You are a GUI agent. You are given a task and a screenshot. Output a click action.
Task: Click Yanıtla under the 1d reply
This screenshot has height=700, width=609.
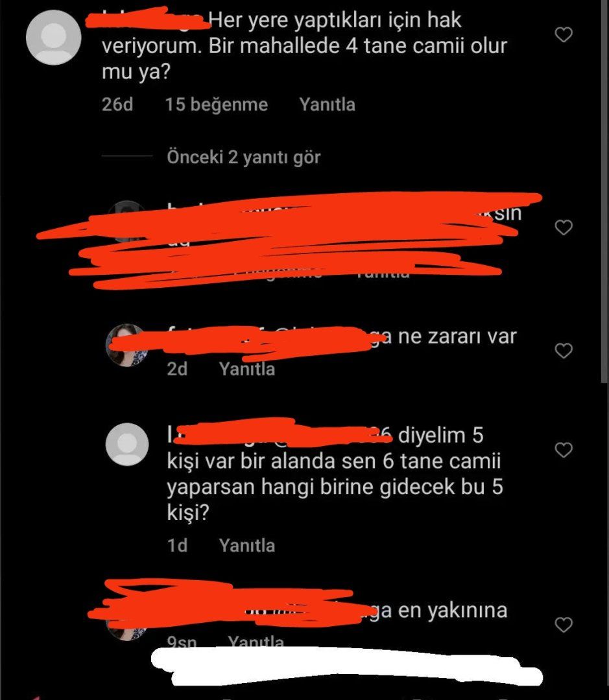click(246, 546)
